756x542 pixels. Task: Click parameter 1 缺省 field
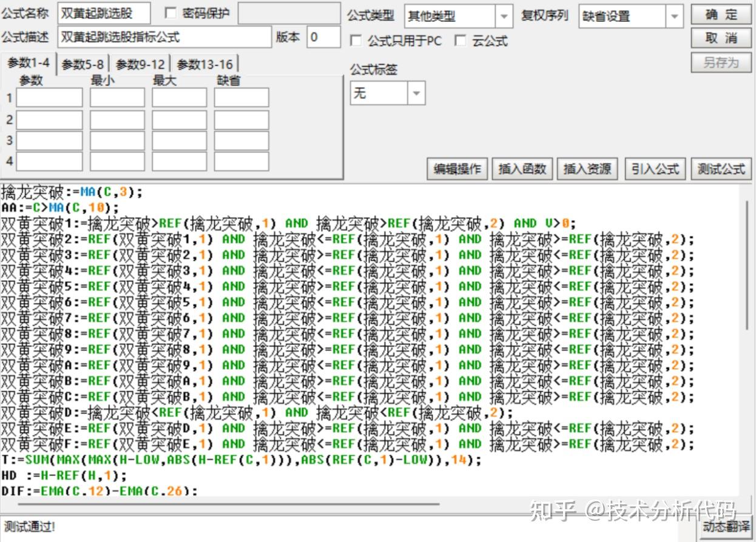(x=241, y=98)
